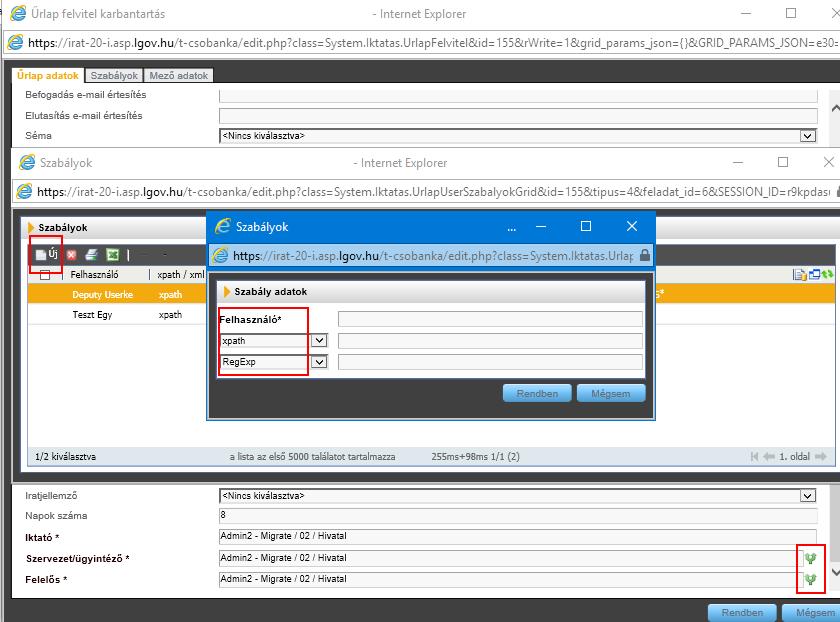840x622 pixels.
Task: Click the green picker icon beside Szervezet/ügyintéző
Action: click(811, 558)
